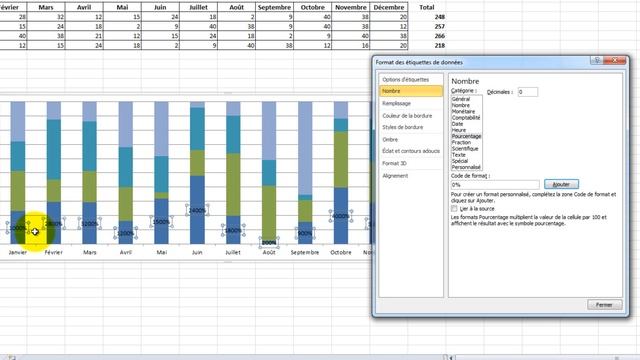Viewport: 640px width, 360px height.
Task: Select the Avril table header cell
Action: click(x=84, y=7)
